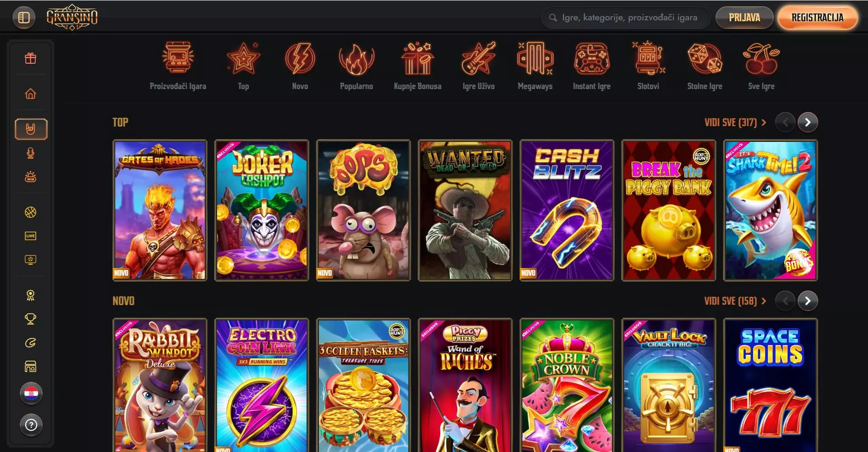This screenshot has height=452, width=868.
Task: Click the trophy tournaments icon in sidebar
Action: [x=30, y=319]
